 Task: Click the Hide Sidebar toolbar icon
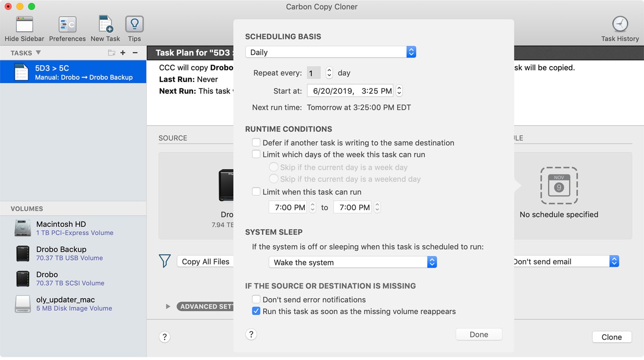pos(24,25)
